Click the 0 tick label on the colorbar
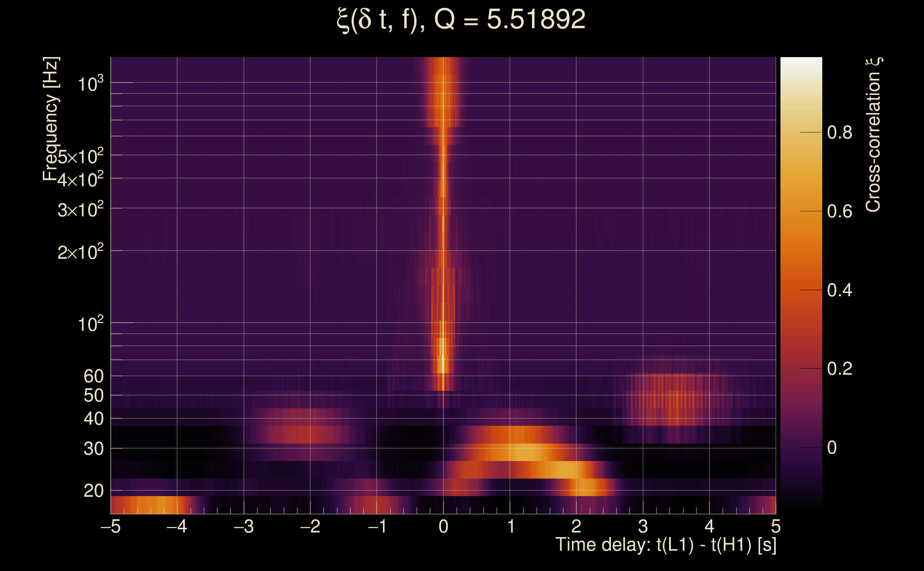 coord(832,448)
